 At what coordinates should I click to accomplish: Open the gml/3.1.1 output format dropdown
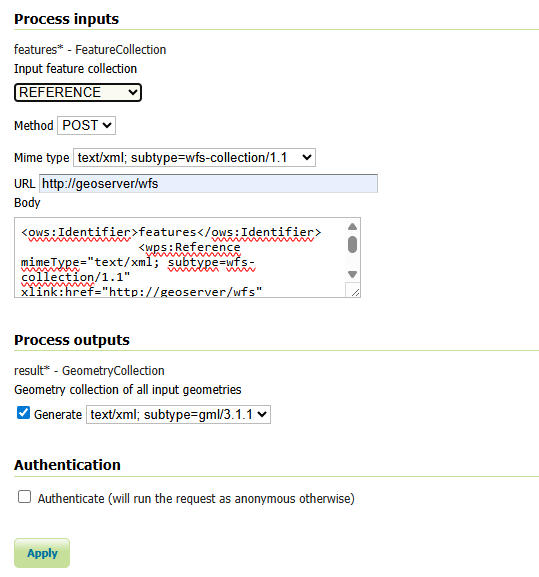pyautogui.click(x=178, y=415)
